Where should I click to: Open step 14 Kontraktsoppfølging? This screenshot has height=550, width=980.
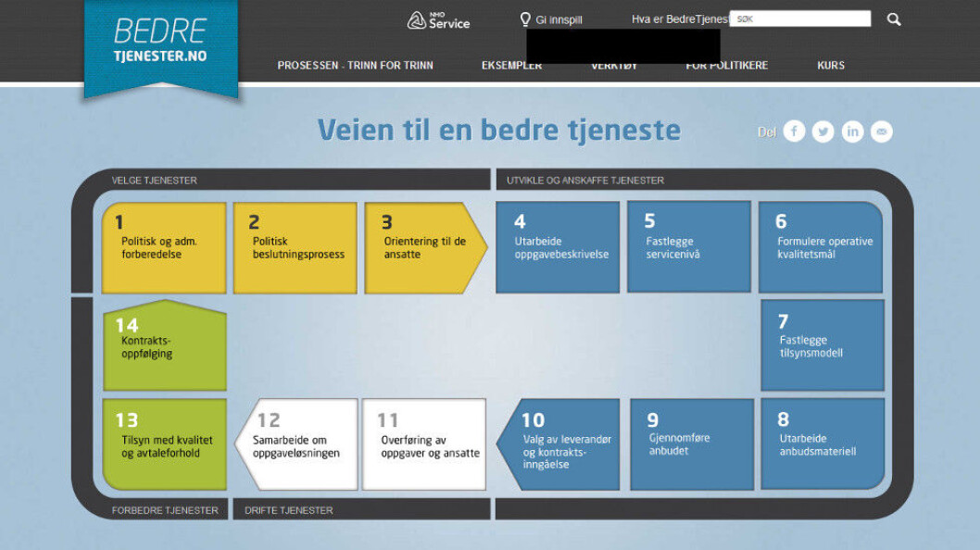coord(164,345)
